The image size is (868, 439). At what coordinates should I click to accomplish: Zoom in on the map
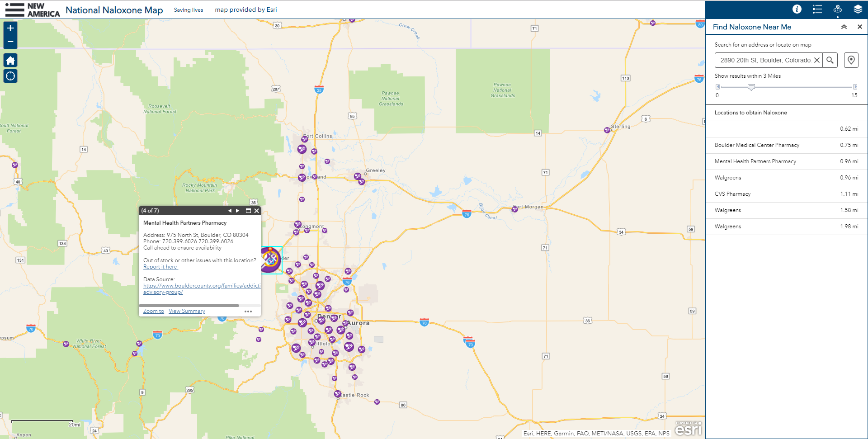(10, 28)
